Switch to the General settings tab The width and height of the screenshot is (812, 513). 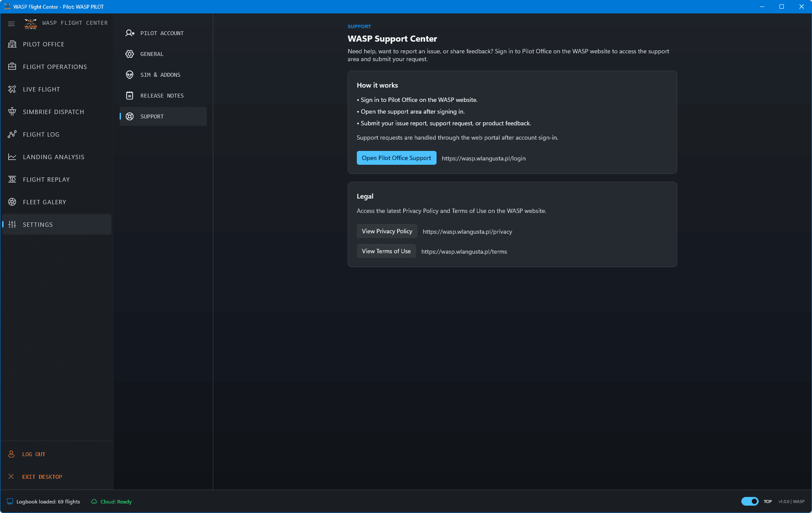pos(163,54)
